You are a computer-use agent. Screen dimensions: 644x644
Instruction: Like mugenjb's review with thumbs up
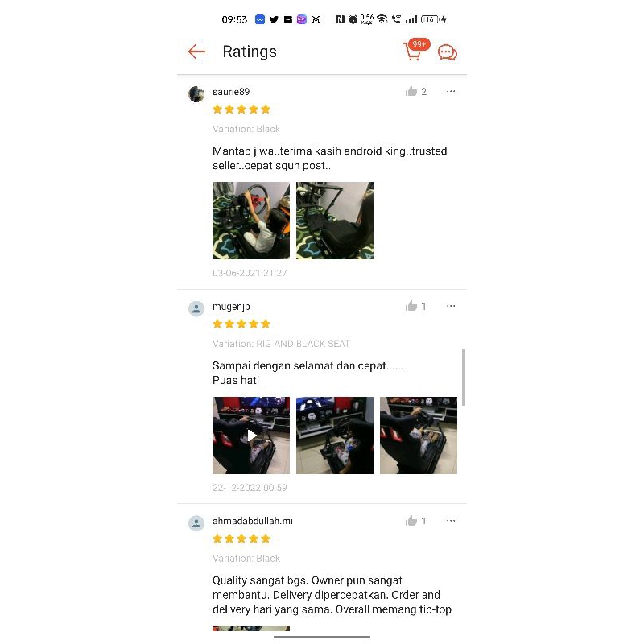(411, 306)
